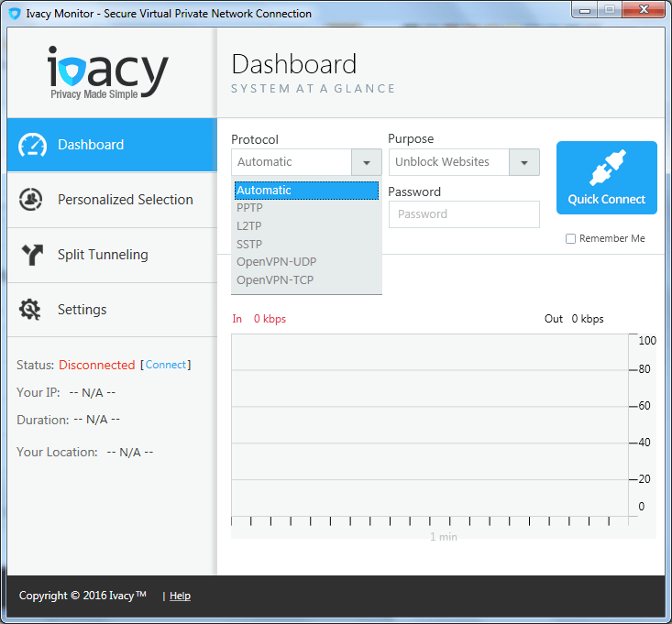Click the Settings gear icon
Viewport: 672px width, 624px height.
(x=29, y=309)
